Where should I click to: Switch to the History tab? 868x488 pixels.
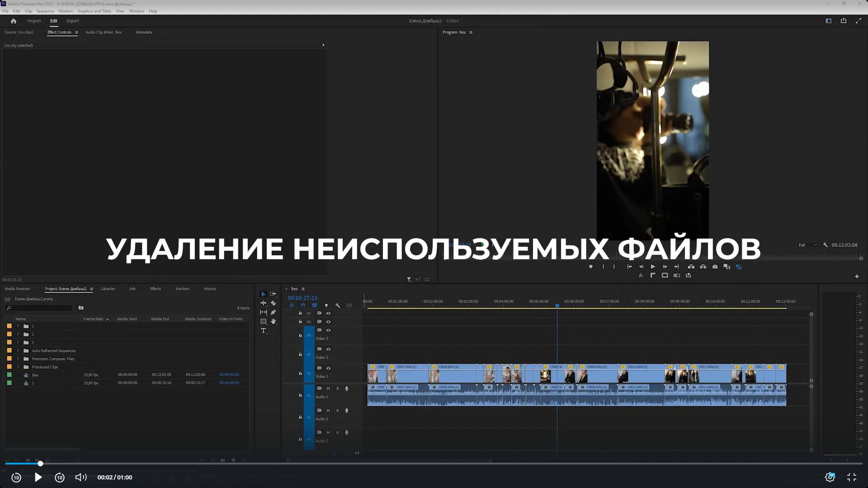209,288
